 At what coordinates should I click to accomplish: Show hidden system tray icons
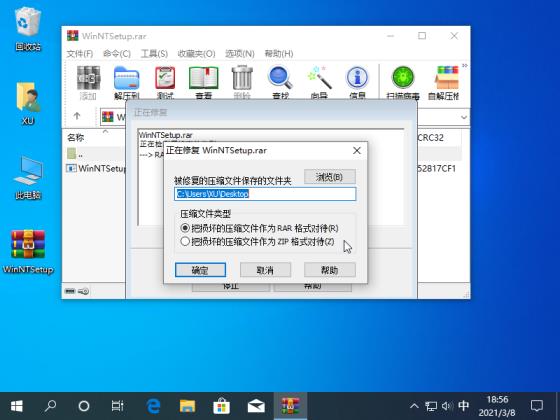[414, 406]
